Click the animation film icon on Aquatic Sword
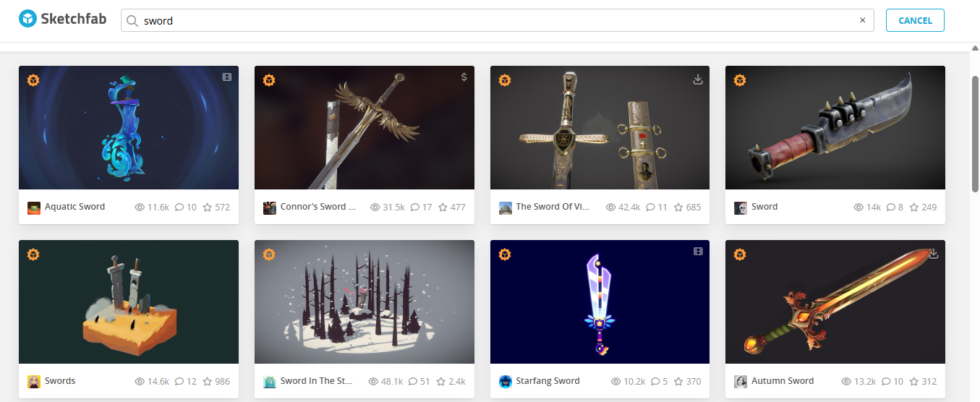The height and width of the screenshot is (402, 980). coord(227,77)
